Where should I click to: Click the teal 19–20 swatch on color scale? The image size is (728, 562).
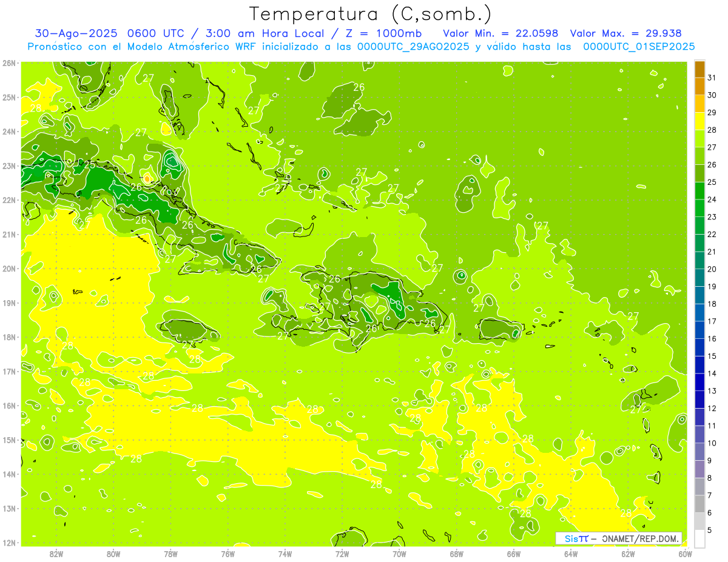coord(699,278)
